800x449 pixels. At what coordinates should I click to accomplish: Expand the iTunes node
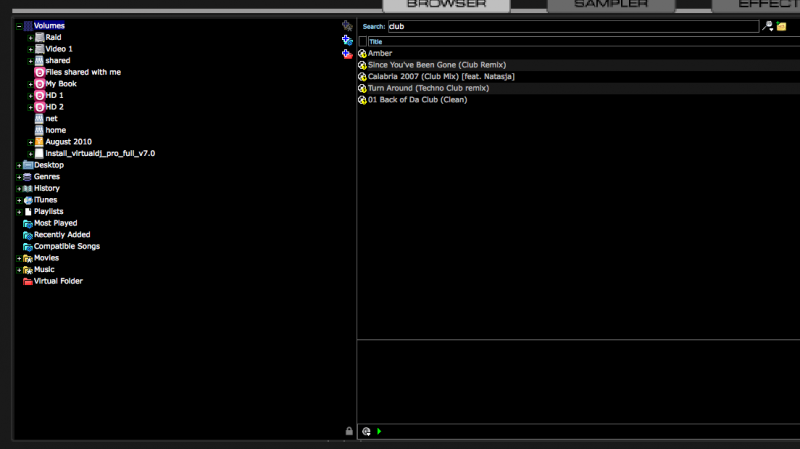[x=19, y=201]
